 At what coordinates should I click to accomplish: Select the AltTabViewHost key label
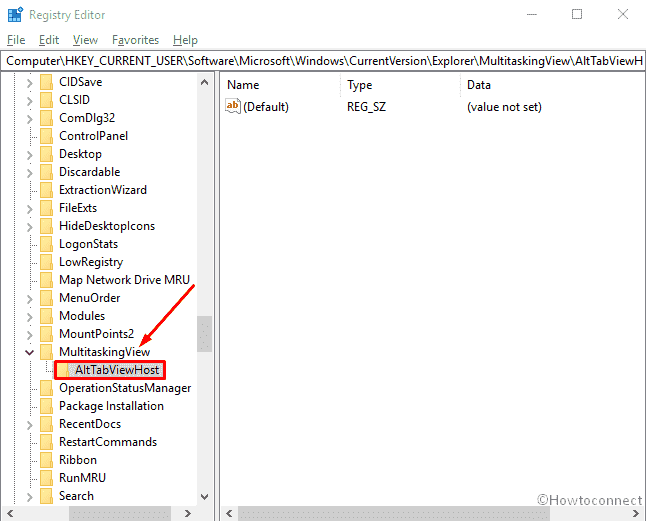(x=117, y=370)
